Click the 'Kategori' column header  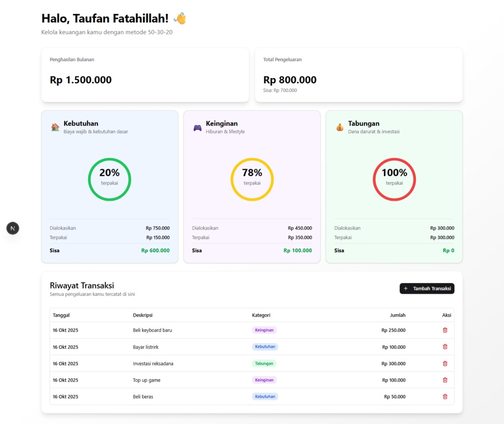[x=260, y=315]
